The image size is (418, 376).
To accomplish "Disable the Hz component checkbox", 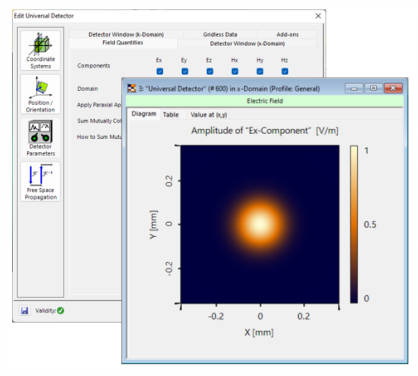I will click(x=285, y=71).
